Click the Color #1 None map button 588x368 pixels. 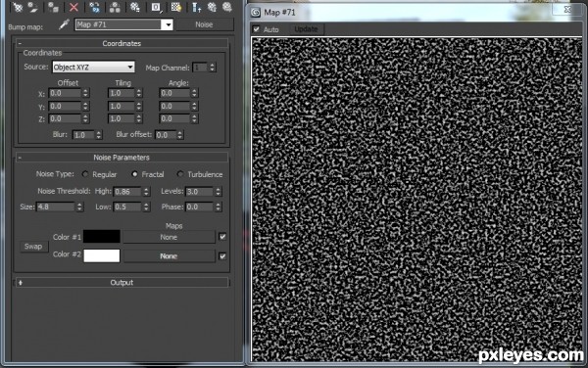coord(170,237)
